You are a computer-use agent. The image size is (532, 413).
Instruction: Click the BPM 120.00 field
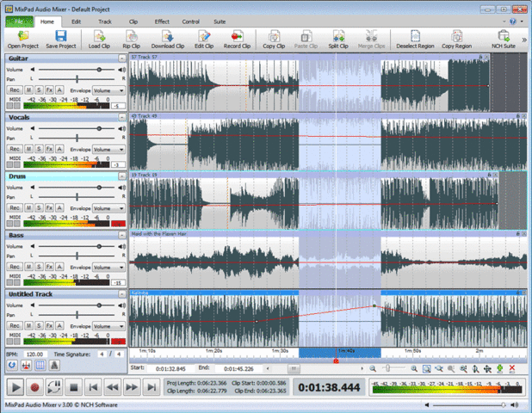[x=34, y=354]
